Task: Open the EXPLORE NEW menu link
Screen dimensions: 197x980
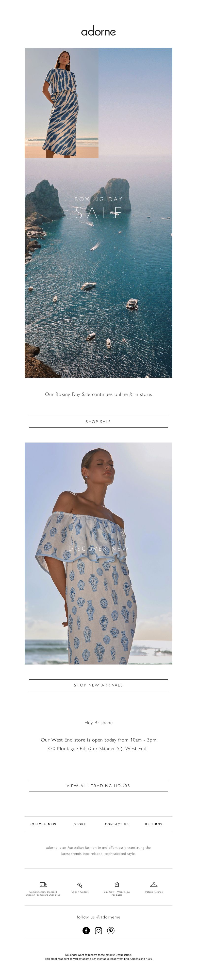Action: pos(43,824)
